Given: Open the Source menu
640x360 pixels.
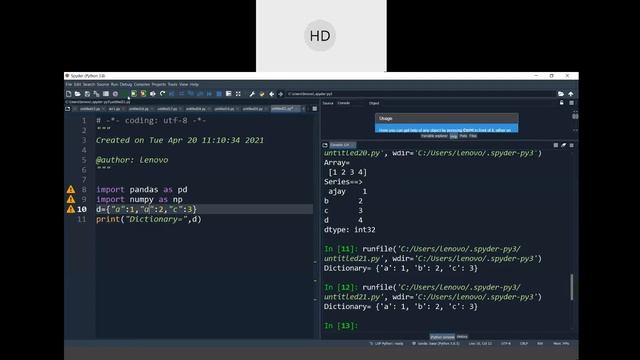Looking at the screenshot, I should point(103,84).
